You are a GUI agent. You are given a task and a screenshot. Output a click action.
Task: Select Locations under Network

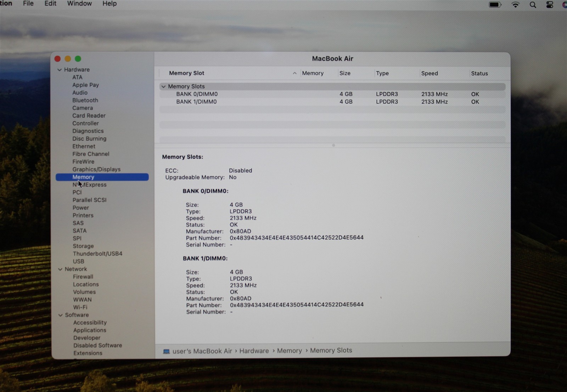pyautogui.click(x=86, y=284)
